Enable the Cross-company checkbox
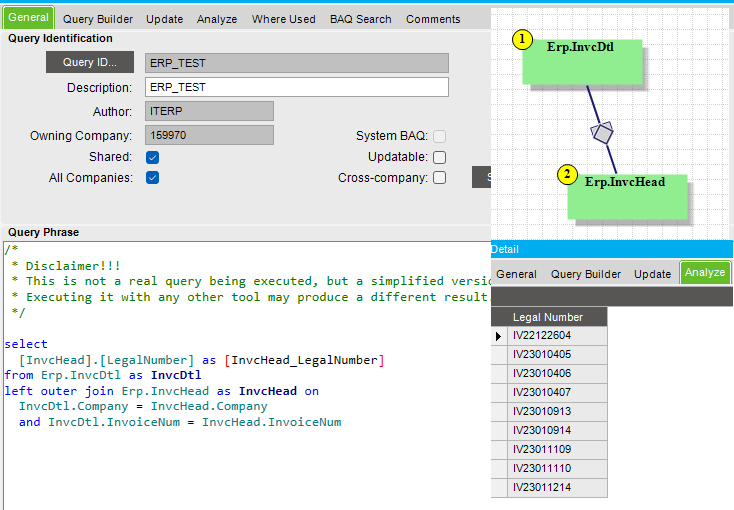Image resolution: width=734 pixels, height=510 pixels. 440,178
